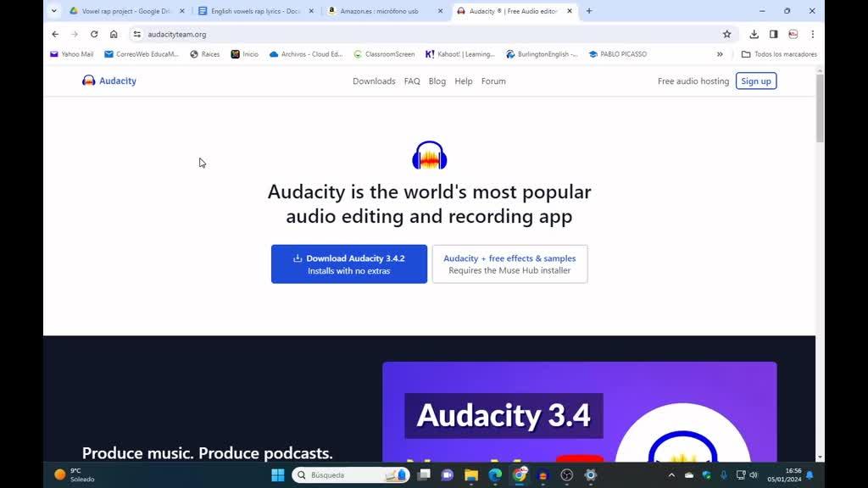Click the audacityteam.org address bar
868x488 pixels.
pyautogui.click(x=431, y=34)
